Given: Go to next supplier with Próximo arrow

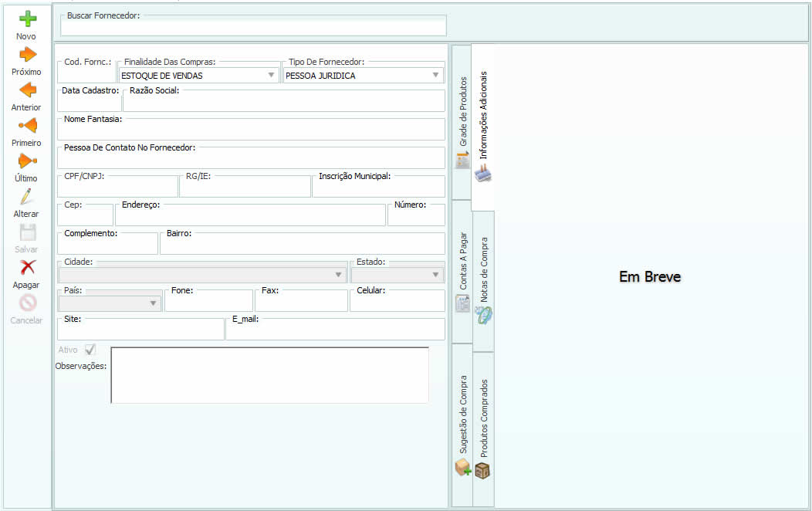Looking at the screenshot, I should 27,55.
